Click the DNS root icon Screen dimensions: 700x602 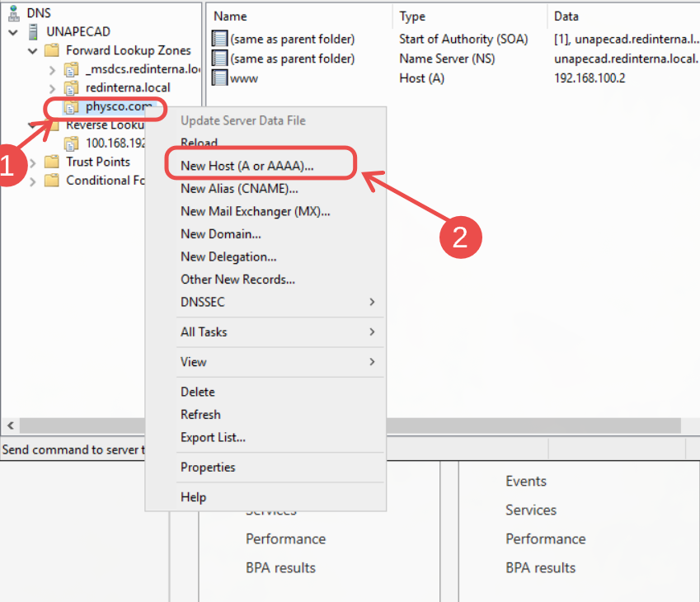[14, 13]
